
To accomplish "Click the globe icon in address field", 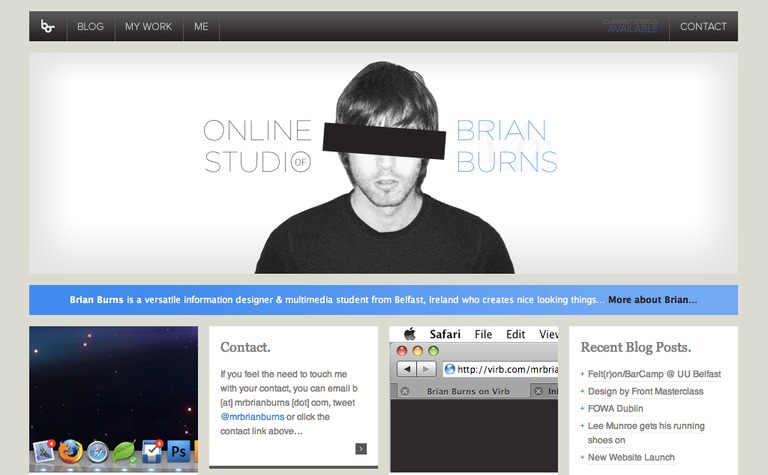I will click(450, 369).
